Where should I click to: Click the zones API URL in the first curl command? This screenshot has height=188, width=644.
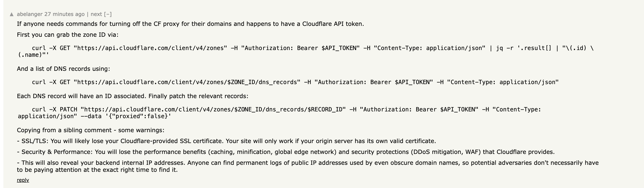pyautogui.click(x=150, y=48)
